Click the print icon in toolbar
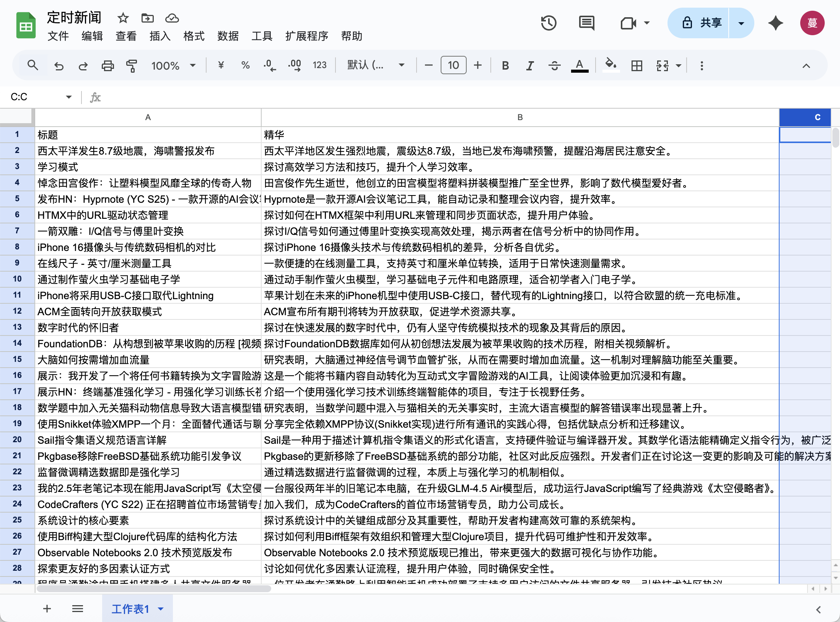 pyautogui.click(x=107, y=65)
